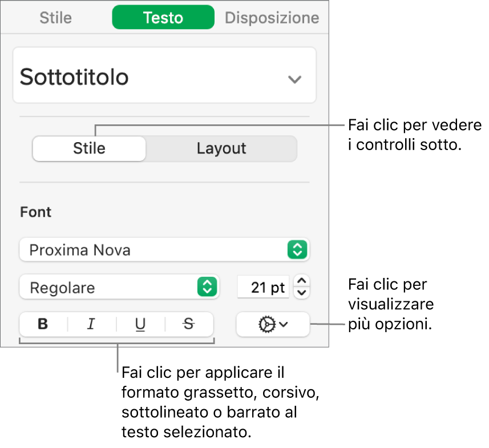Select the Layout segment button
489x448 pixels.
pyautogui.click(x=221, y=148)
